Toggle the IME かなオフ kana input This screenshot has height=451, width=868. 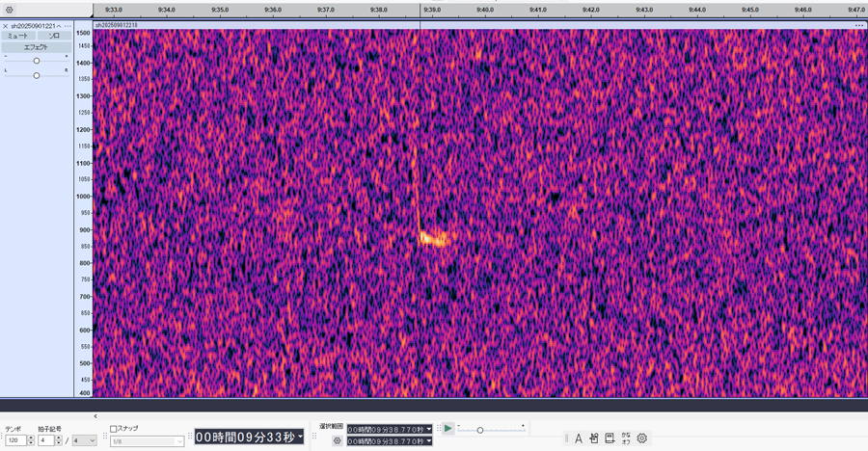(x=626, y=438)
